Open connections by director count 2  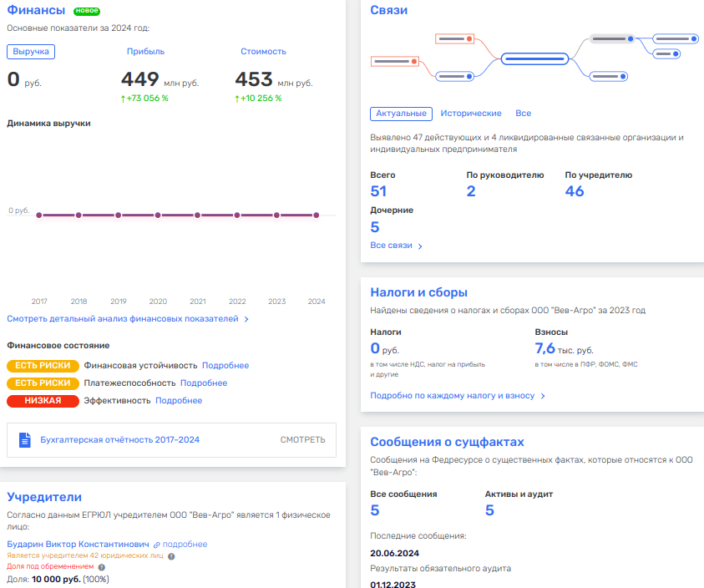pyautogui.click(x=471, y=191)
